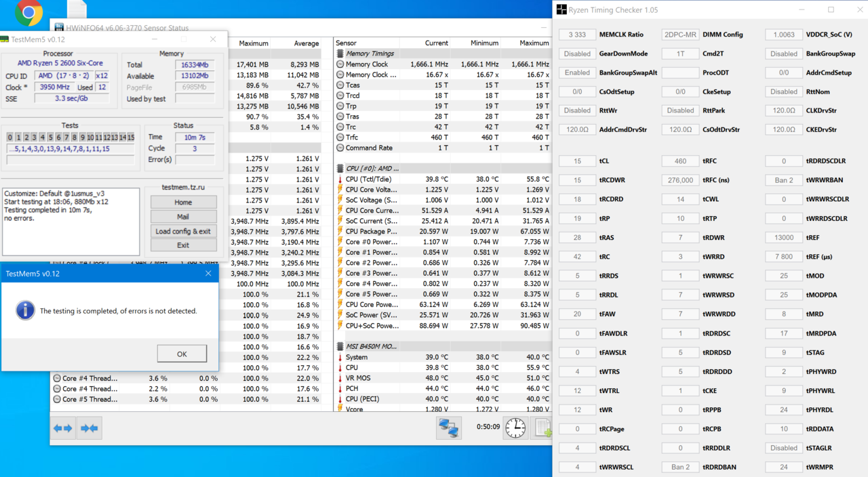Click the Ryzen Timing Checker title bar icon
868x477 pixels.
point(561,10)
